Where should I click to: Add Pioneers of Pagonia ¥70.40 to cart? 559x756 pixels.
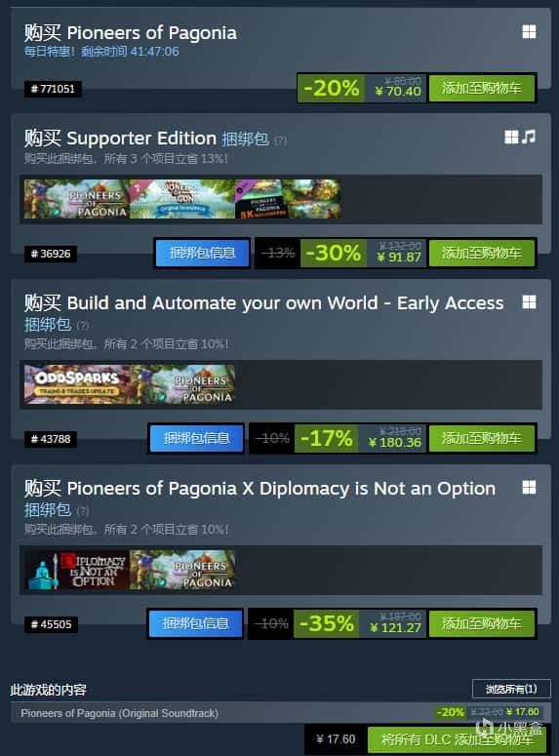(x=482, y=88)
